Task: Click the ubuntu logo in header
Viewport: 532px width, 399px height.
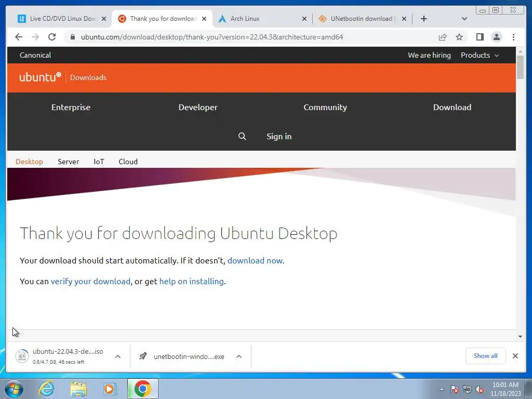Action: pos(40,77)
